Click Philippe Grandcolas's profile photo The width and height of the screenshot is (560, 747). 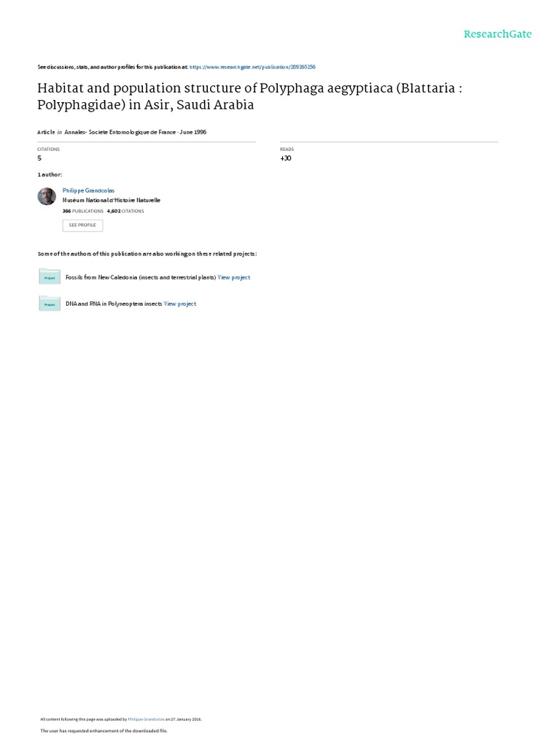tap(47, 196)
